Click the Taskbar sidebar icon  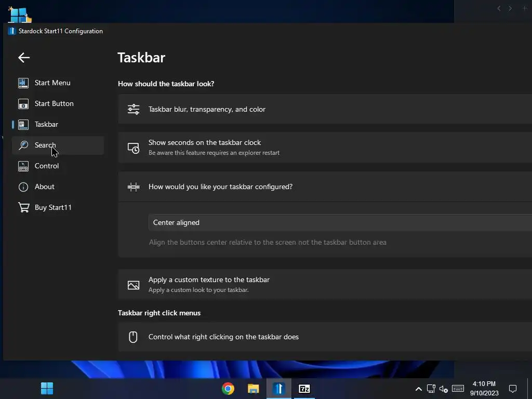(x=23, y=125)
